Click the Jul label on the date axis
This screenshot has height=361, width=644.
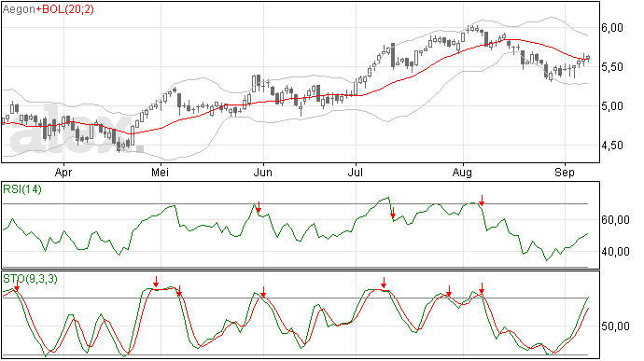[x=356, y=173]
